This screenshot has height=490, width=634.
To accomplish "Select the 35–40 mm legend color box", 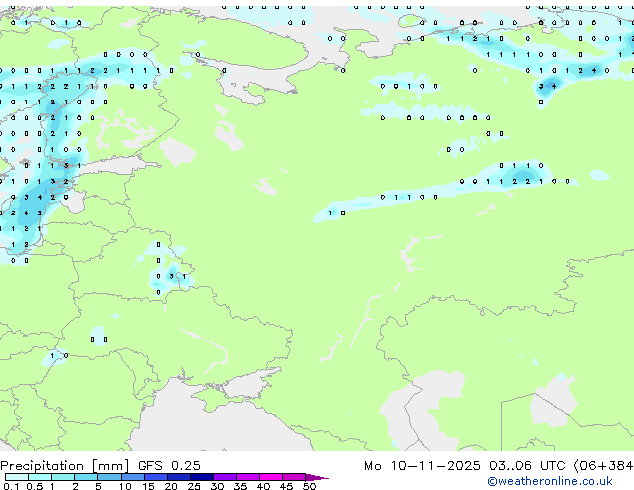I will tap(247, 477).
